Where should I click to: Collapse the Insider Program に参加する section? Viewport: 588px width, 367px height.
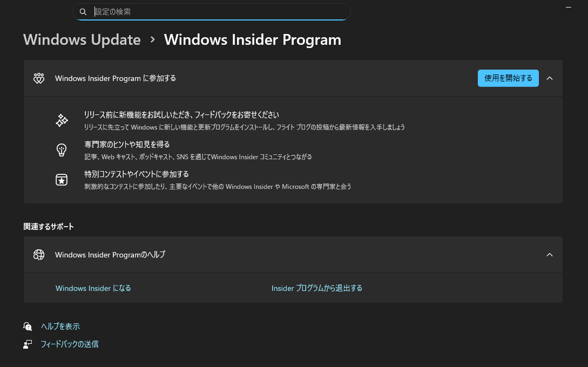[x=550, y=78]
